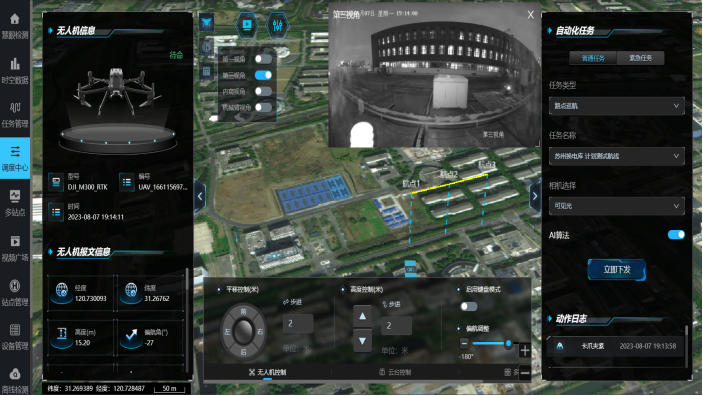Click the 无人机报文信息 header triangle
This screenshot has width=703, height=396.
coord(51,252)
